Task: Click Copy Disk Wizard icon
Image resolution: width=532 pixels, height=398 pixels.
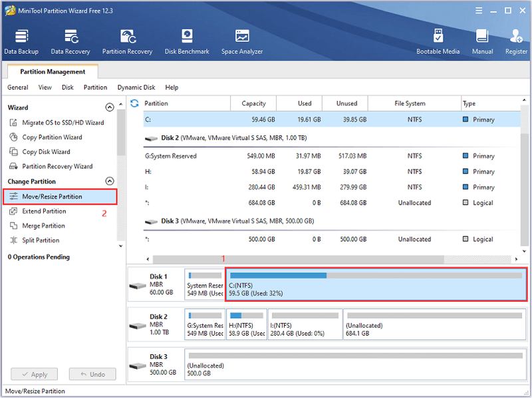Action: (x=13, y=152)
